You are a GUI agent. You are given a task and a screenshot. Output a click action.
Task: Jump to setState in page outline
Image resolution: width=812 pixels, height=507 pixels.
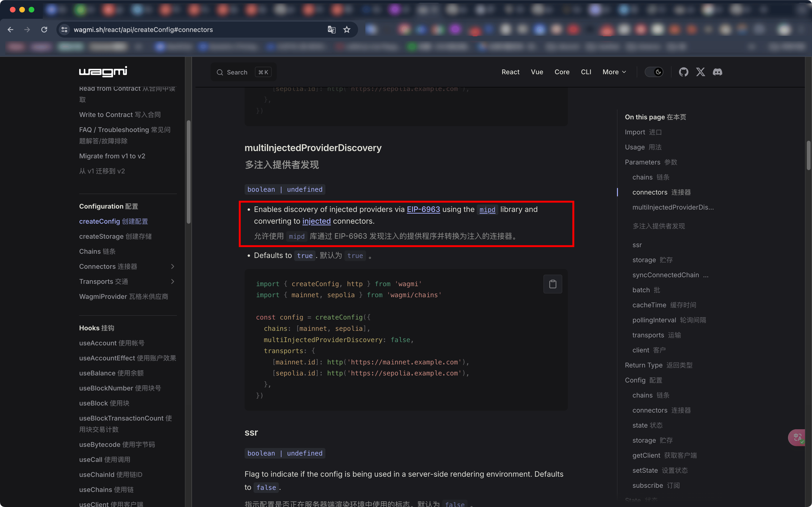pos(660,470)
